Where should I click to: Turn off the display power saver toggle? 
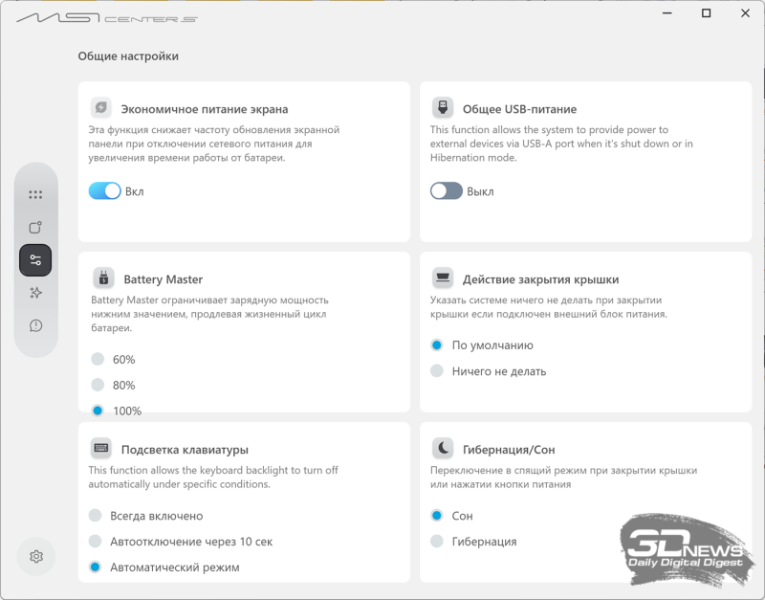[104, 191]
